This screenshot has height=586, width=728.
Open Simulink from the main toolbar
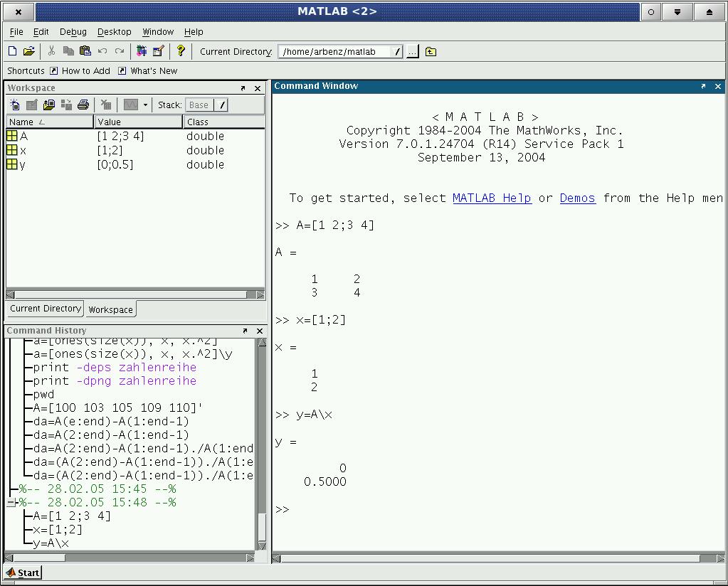point(142,51)
